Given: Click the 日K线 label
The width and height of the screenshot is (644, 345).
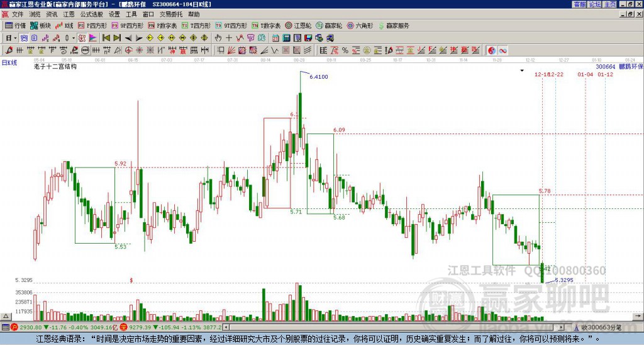Looking at the screenshot, I should point(9,63).
